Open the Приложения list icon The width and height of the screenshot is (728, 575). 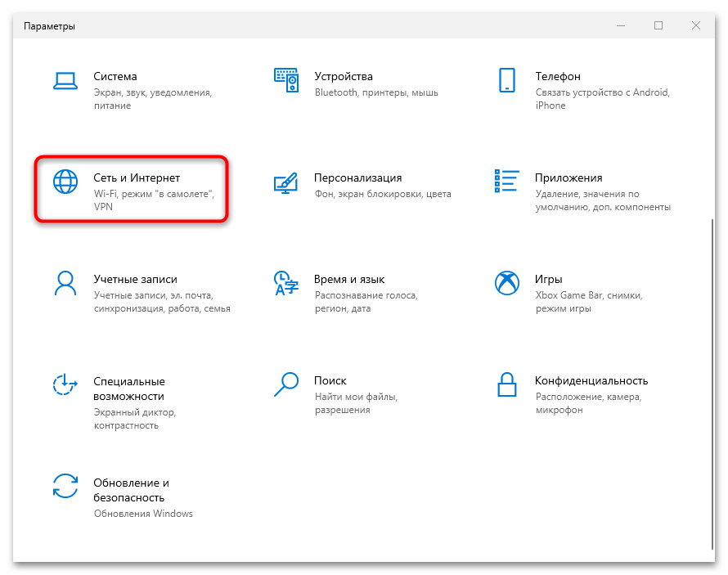click(x=506, y=181)
